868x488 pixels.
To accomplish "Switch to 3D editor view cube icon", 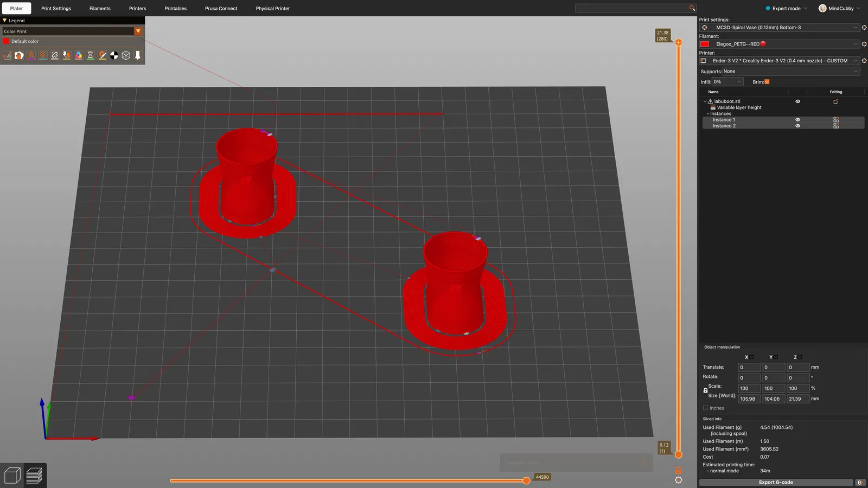I will pyautogui.click(x=12, y=476).
